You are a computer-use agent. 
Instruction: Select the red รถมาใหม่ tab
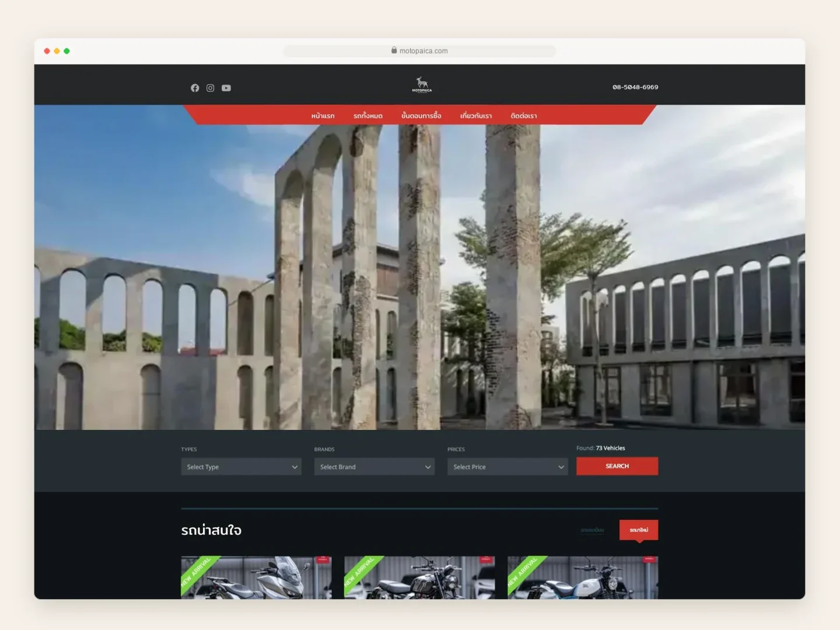(639, 530)
